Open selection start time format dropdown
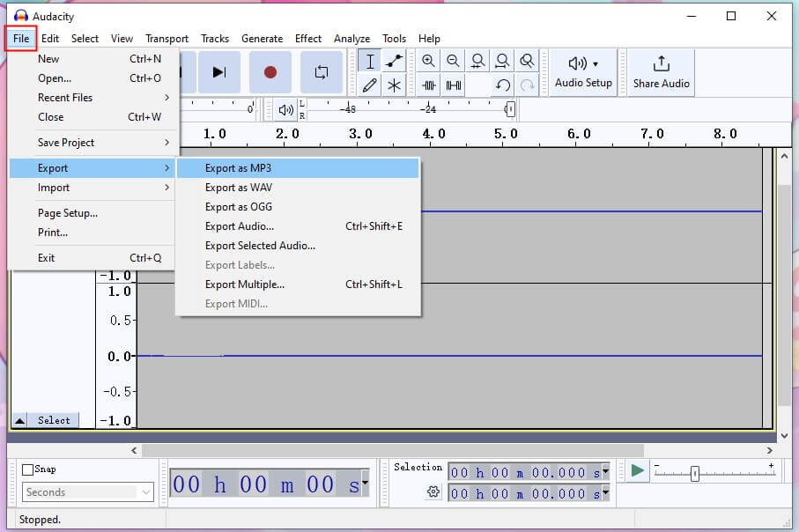Image resolution: width=799 pixels, height=532 pixels. pyautogui.click(x=605, y=472)
